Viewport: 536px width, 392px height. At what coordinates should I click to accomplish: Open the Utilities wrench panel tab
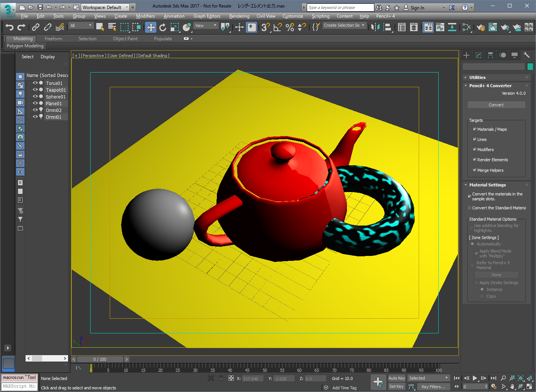(526, 55)
